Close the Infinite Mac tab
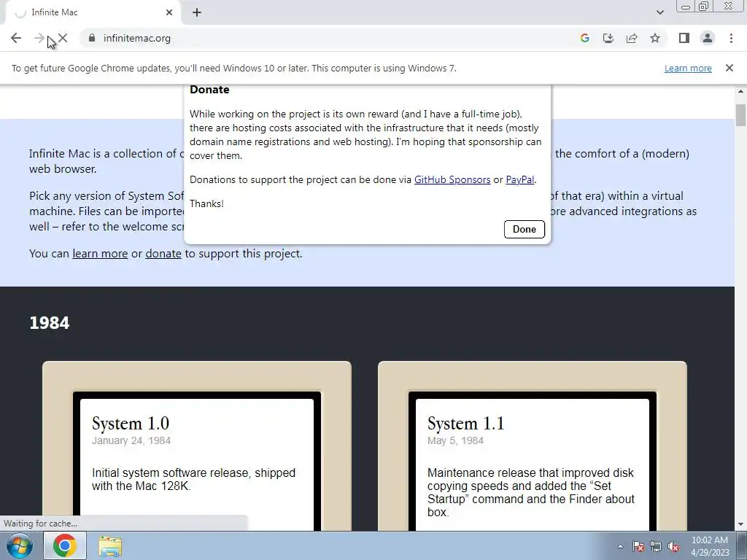Image resolution: width=747 pixels, height=560 pixels. click(169, 12)
